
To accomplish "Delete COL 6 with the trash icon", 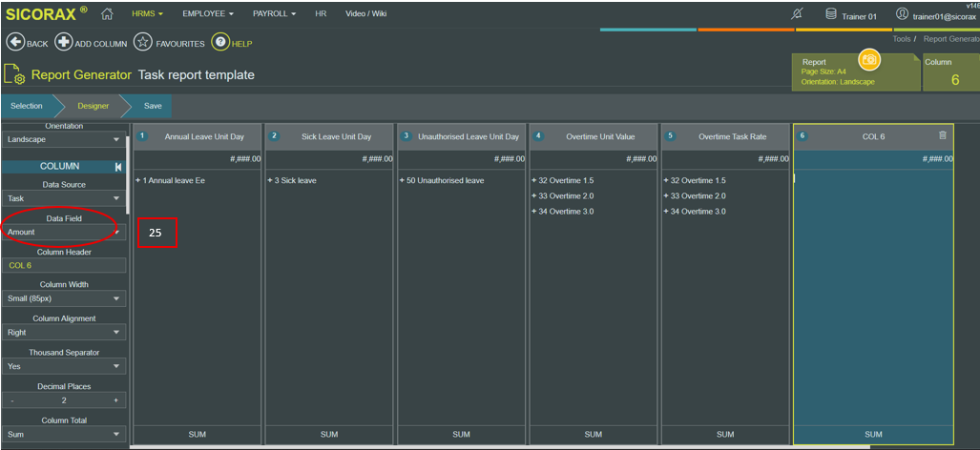I will [943, 135].
